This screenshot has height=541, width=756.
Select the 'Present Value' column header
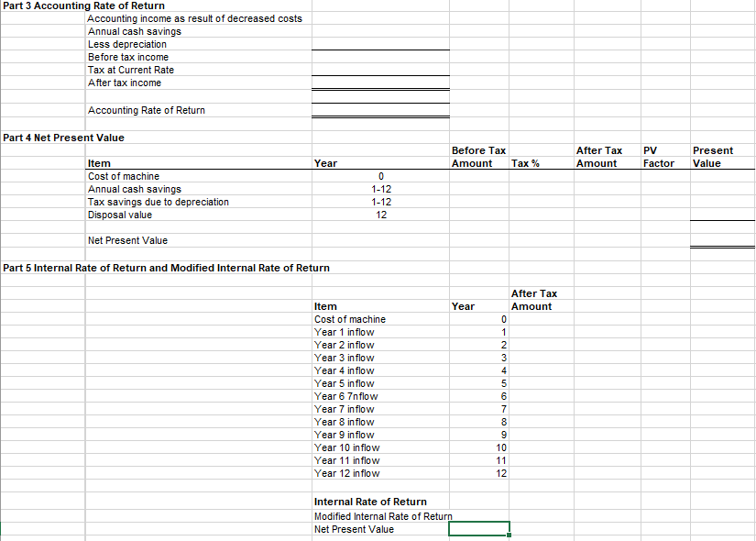point(713,157)
